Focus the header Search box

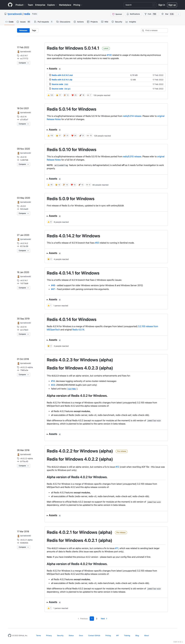pos(140,5)
